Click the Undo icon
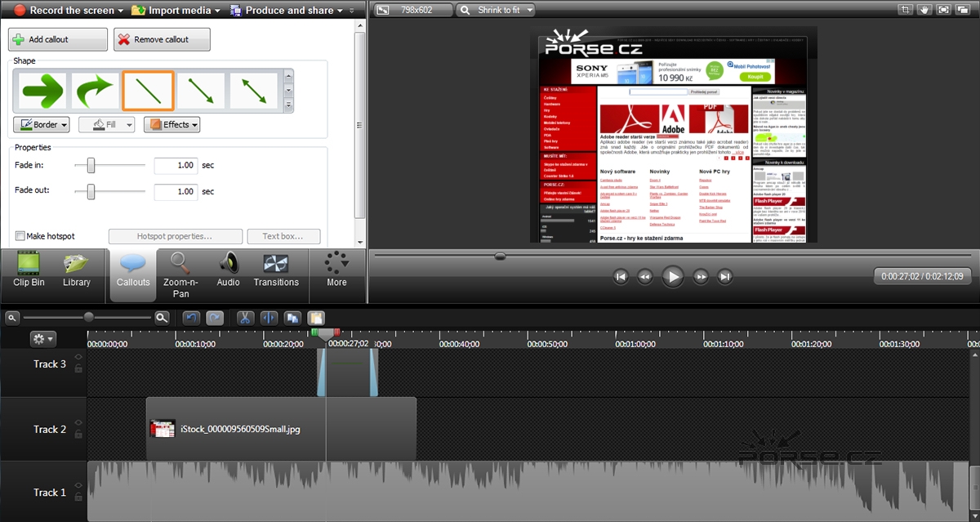This screenshot has width=980, height=522. 191,318
